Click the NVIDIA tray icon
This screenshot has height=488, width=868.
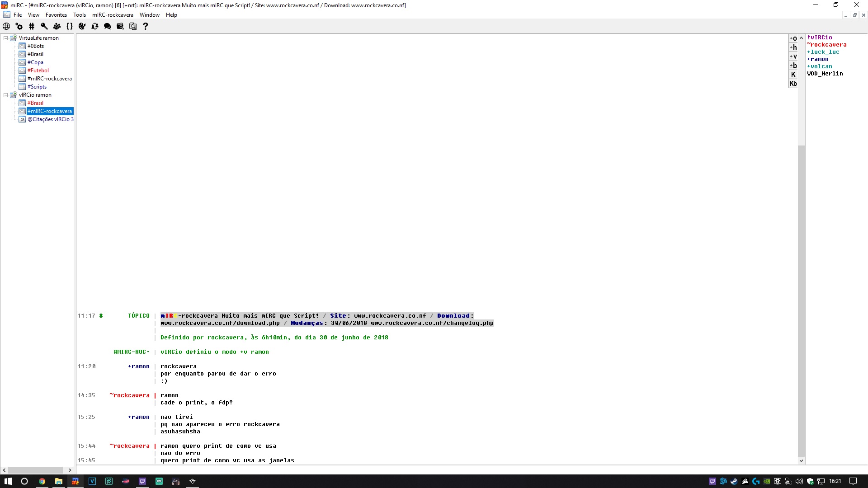pos(767,481)
